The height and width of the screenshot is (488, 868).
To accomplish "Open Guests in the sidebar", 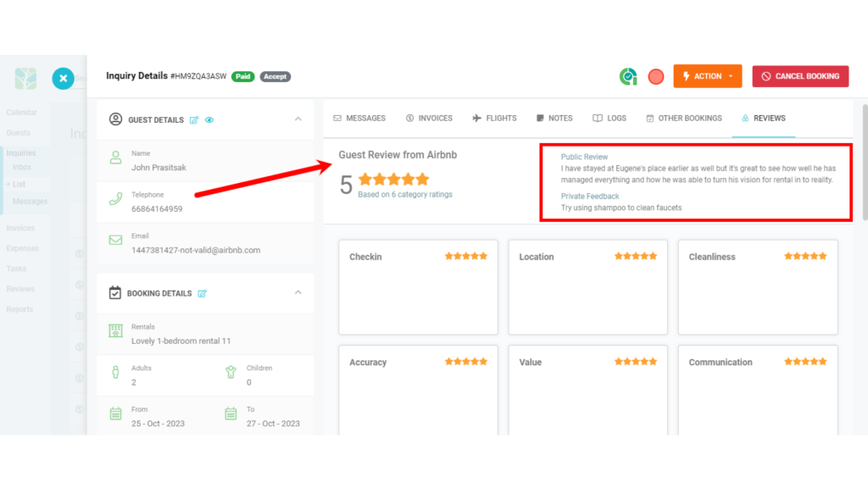I will tap(19, 133).
